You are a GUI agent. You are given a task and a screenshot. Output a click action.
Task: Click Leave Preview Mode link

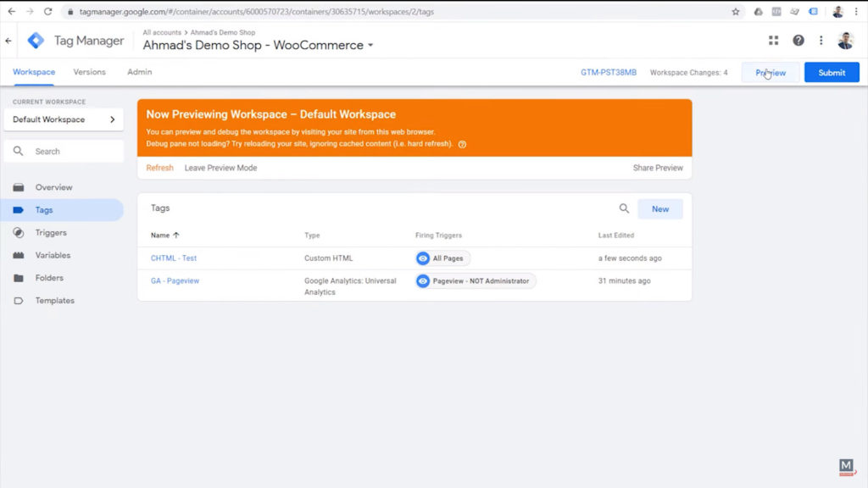220,168
